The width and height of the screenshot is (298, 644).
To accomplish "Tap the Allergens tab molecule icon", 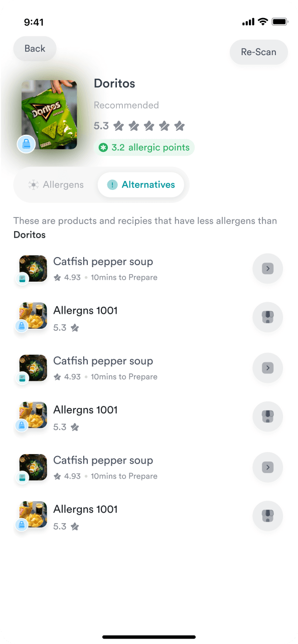I will point(34,185).
